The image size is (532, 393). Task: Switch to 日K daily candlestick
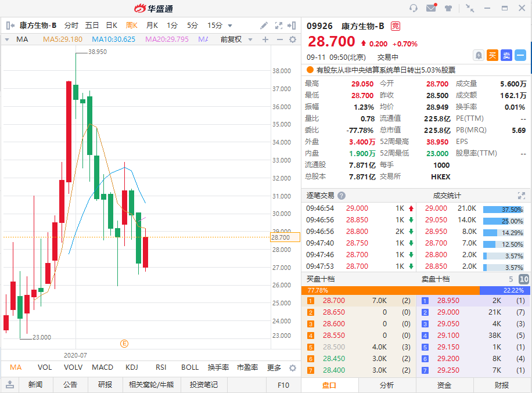112,26
